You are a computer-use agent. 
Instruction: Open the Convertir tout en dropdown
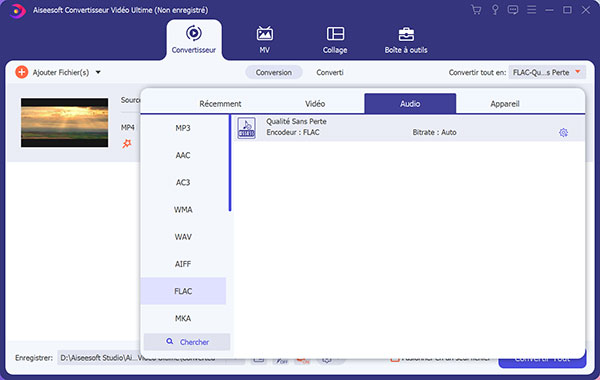tap(547, 72)
